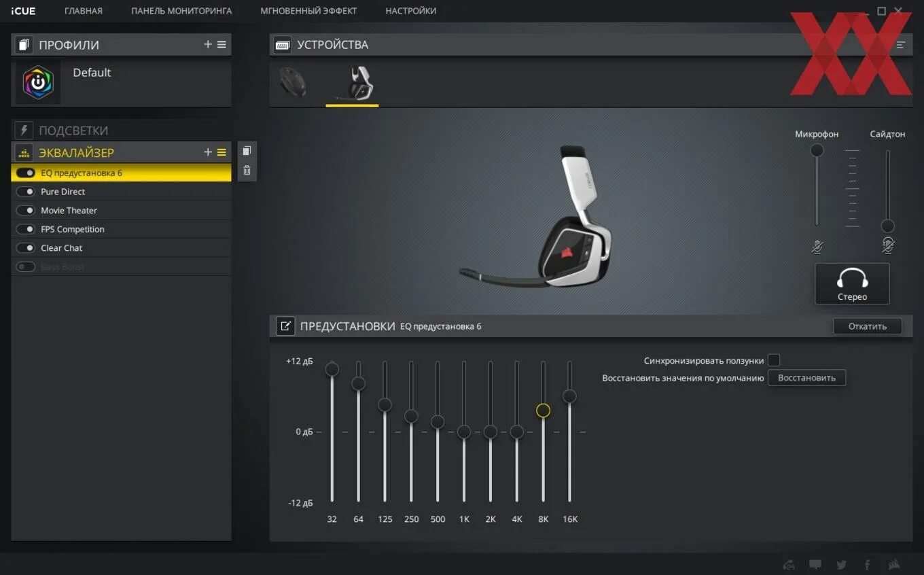The width and height of the screenshot is (924, 575).
Task: Toggle the Pure Direct preset switch
Action: point(26,192)
